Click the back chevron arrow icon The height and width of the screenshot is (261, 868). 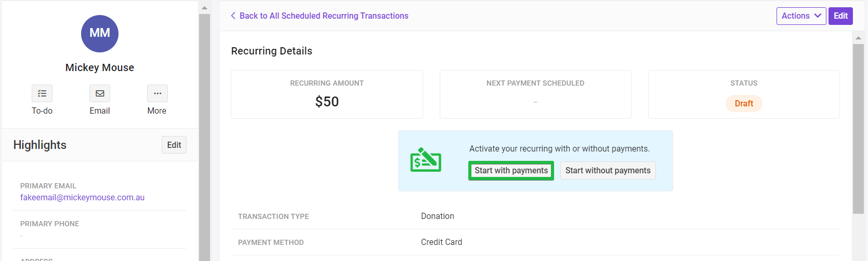pos(233,16)
